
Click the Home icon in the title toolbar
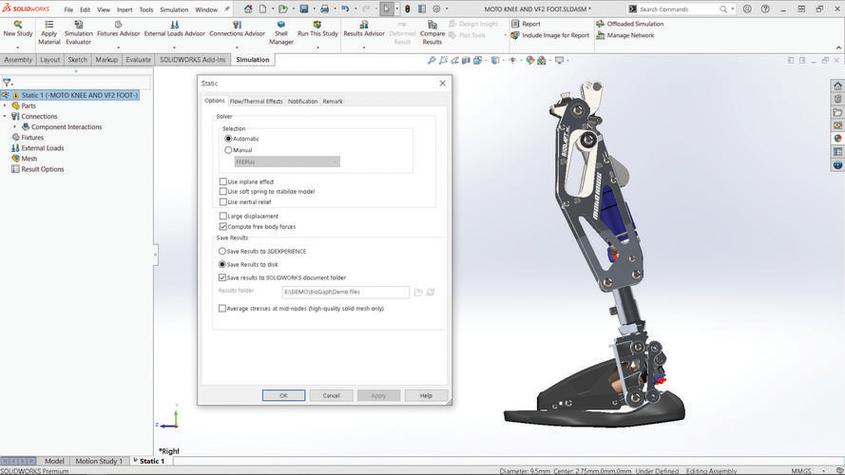tap(248, 9)
